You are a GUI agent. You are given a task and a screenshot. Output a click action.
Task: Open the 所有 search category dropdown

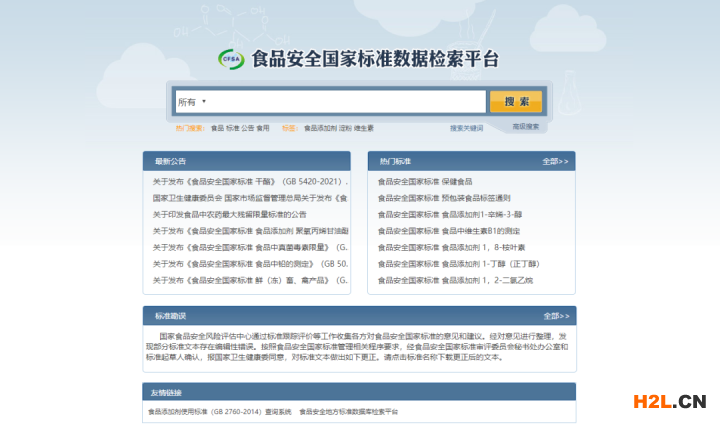tap(191, 102)
